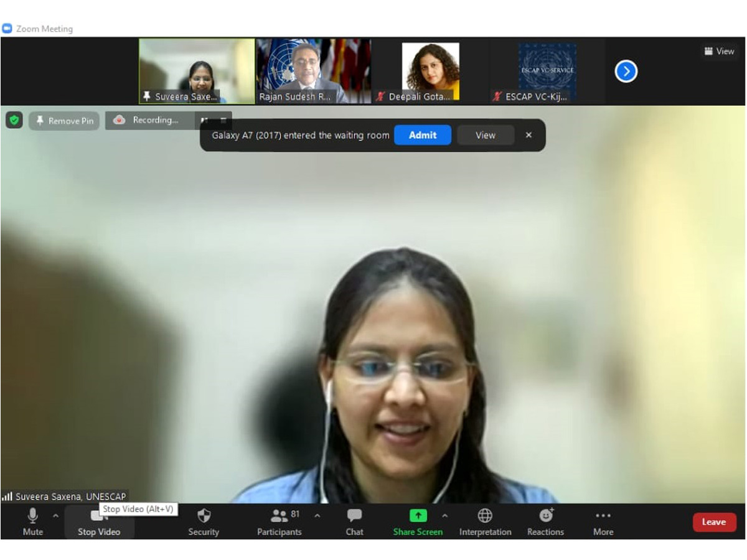Open audio options arrow beside Mute
This screenshot has height=560, width=747.
(x=55, y=516)
